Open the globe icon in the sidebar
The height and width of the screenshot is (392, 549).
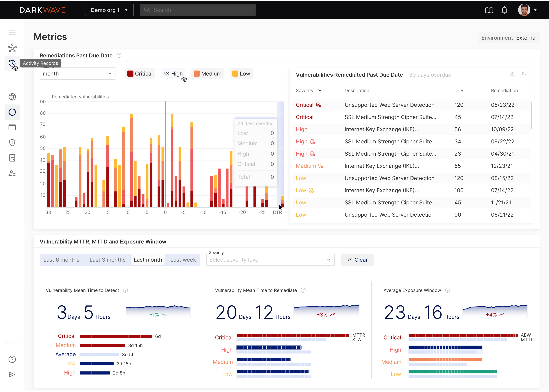point(12,97)
